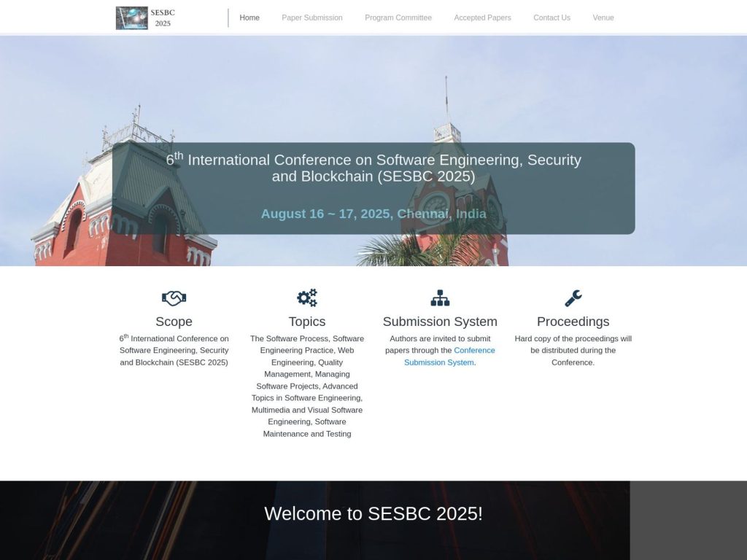
Task: Open the Home navigation item
Action: coord(249,17)
